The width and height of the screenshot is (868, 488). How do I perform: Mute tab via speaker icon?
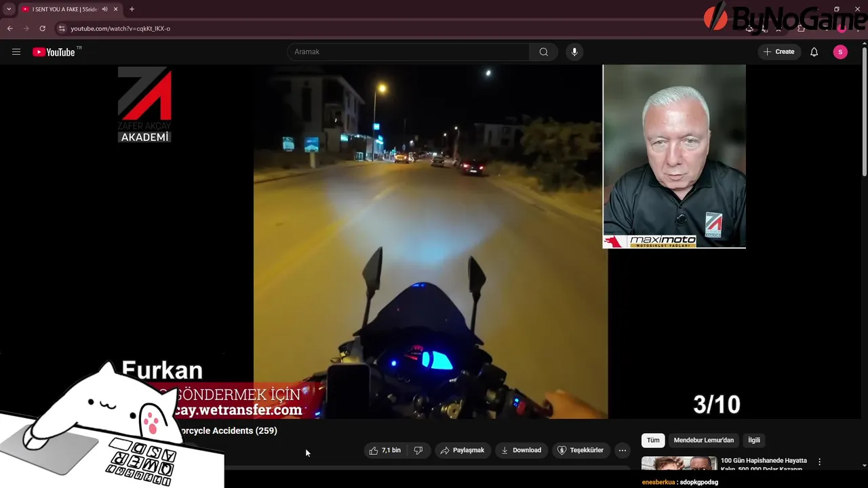click(104, 9)
